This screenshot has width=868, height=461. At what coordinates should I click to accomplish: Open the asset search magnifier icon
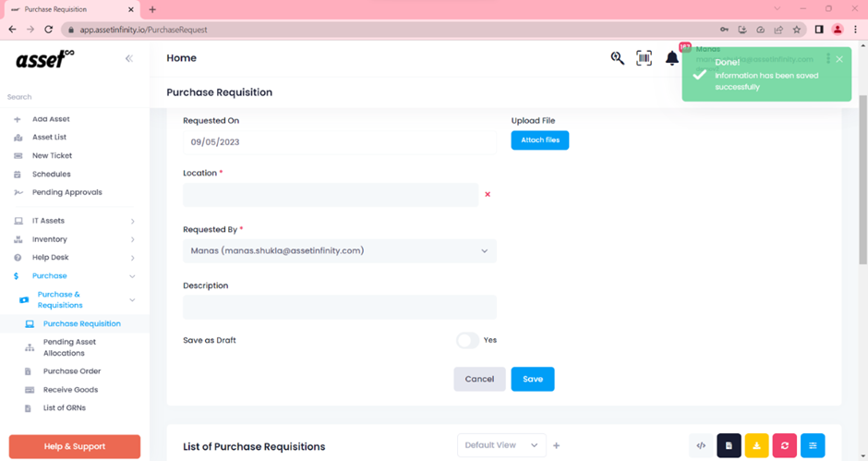617,58
